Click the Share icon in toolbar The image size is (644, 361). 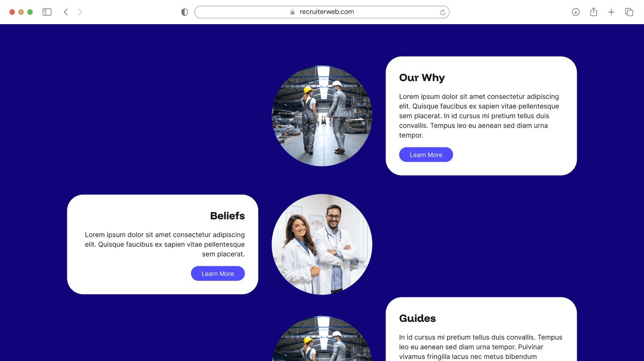click(593, 12)
